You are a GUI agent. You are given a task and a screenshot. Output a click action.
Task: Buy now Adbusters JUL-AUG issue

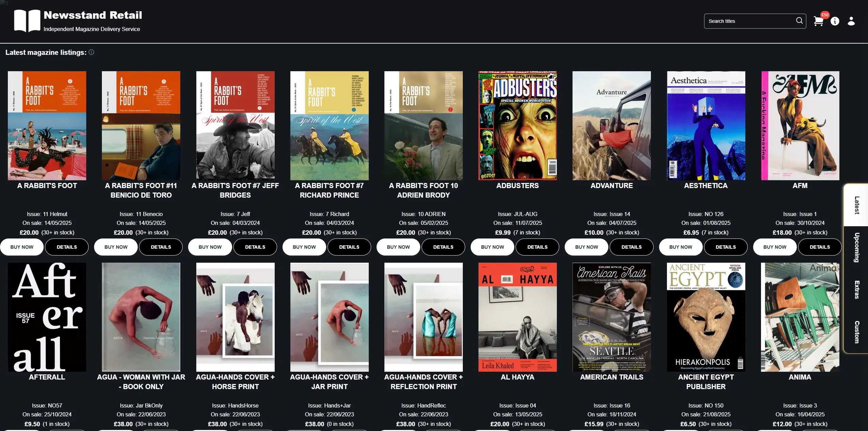(x=492, y=247)
